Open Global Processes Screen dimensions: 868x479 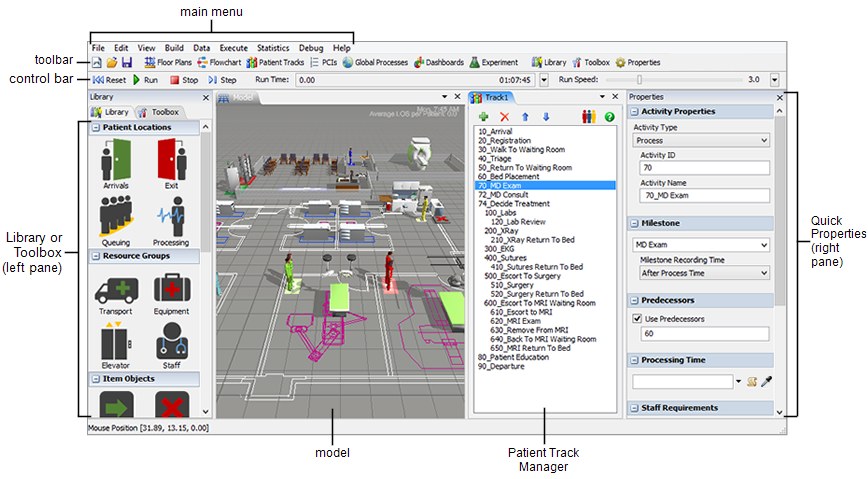click(x=375, y=63)
